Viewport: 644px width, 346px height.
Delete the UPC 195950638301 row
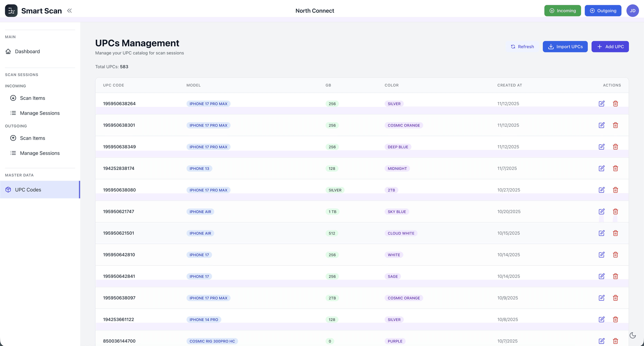coord(615,125)
